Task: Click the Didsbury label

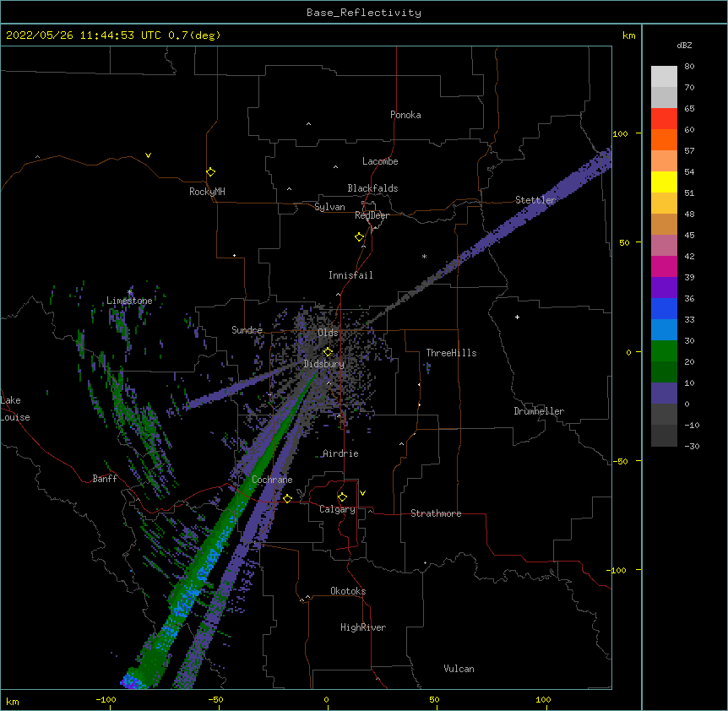Action: [x=324, y=364]
